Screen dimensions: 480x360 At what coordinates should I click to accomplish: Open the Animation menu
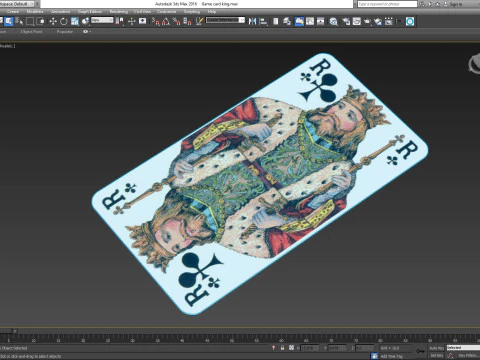(x=60, y=11)
